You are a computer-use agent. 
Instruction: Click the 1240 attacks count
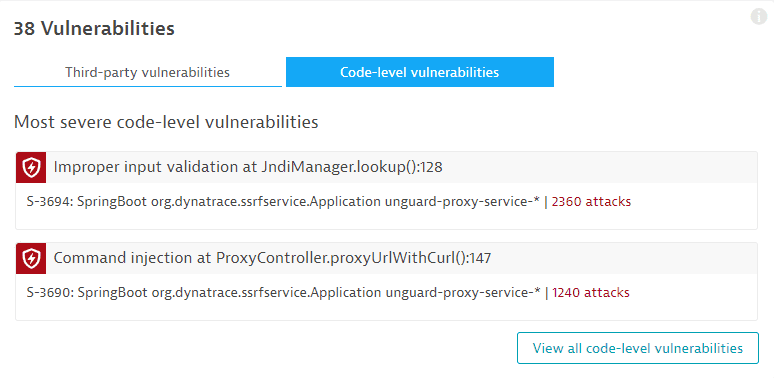pyautogui.click(x=591, y=293)
